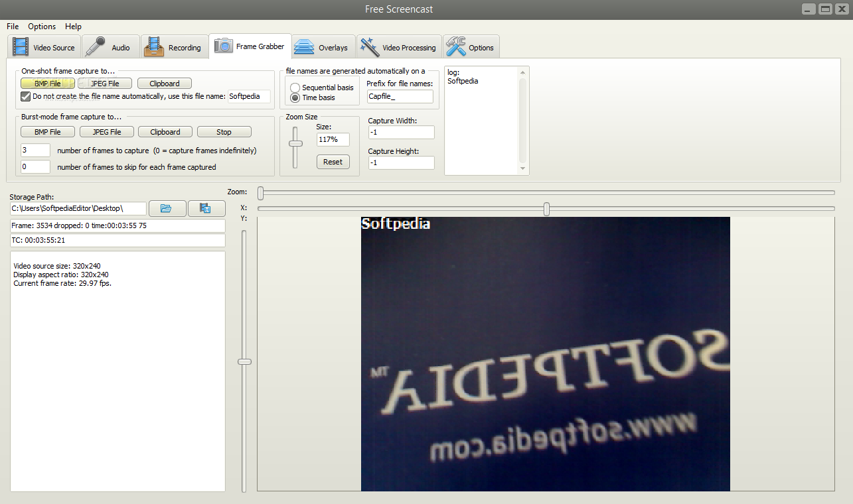Capture one-shot frame to JPEG File
This screenshot has width=853, height=504.
pos(104,84)
